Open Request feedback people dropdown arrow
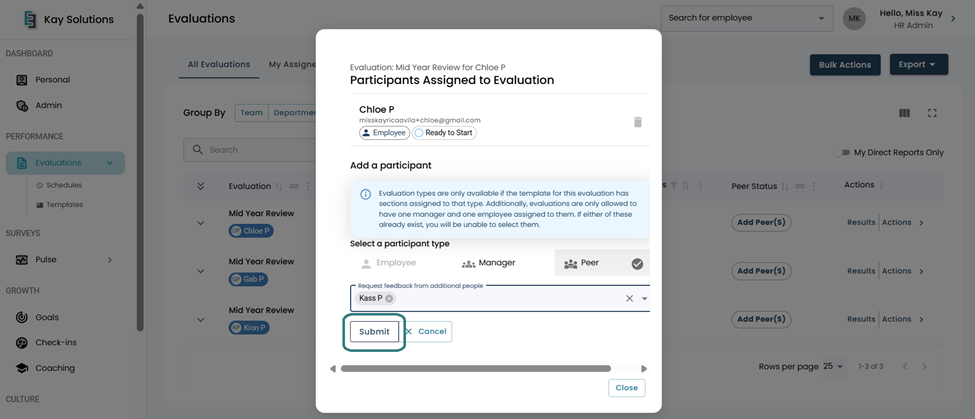Image resolution: width=975 pixels, height=419 pixels. pos(644,298)
